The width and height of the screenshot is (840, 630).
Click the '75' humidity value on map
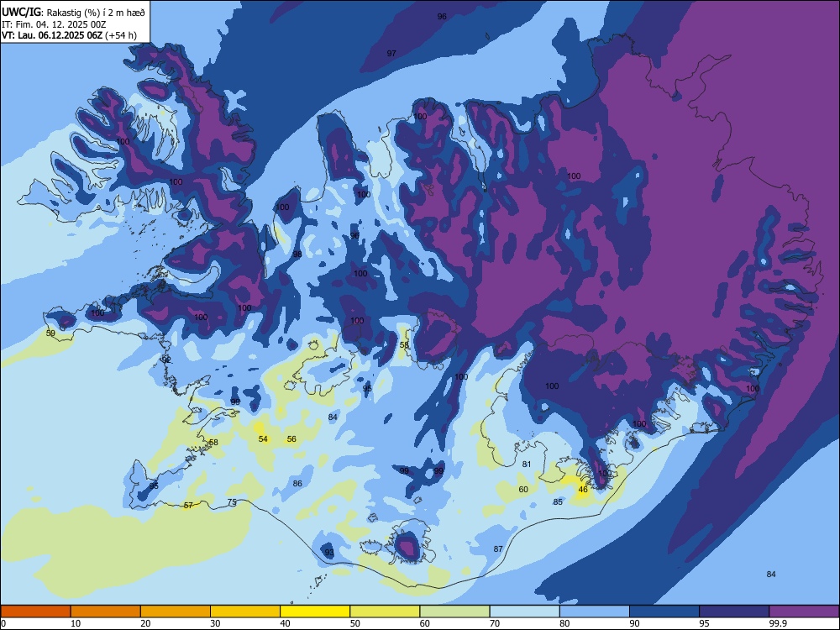[232, 502]
